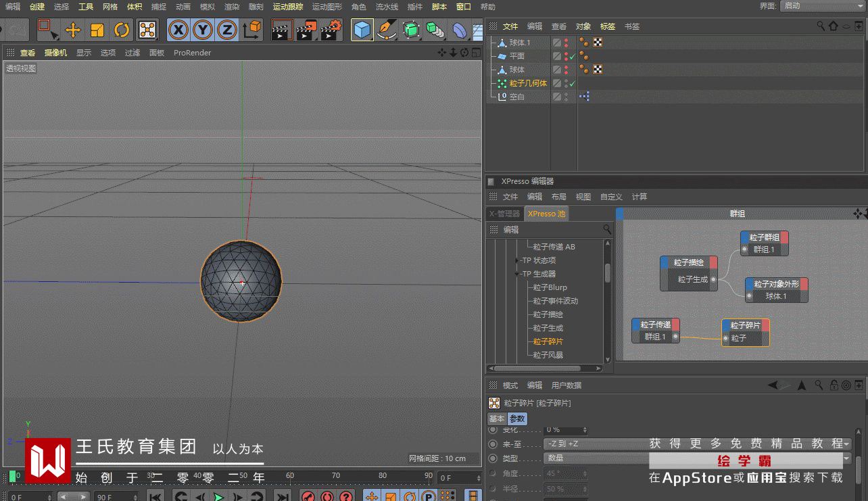Screen dimensions: 868x501
Task: Toggle the green enable check for 粒子几何体
Action: [573, 83]
